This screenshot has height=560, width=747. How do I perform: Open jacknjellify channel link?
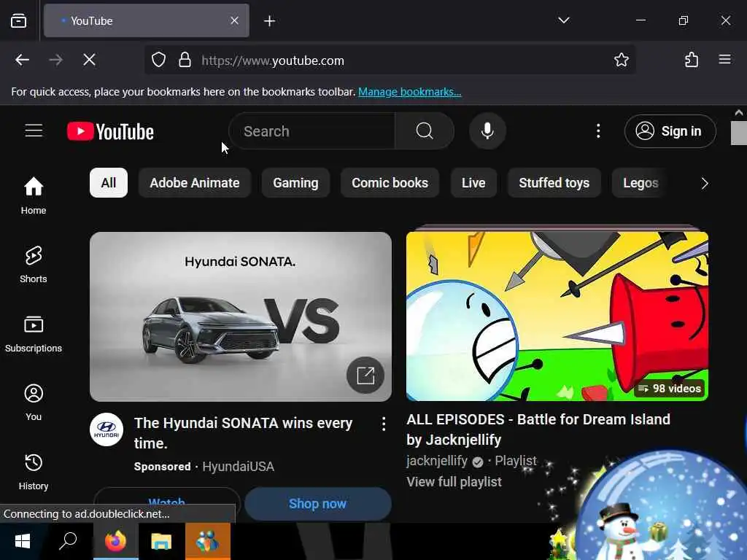[437, 461]
